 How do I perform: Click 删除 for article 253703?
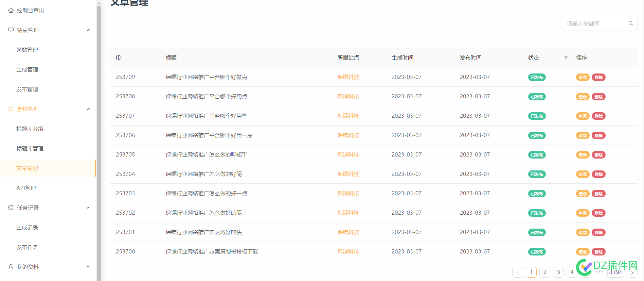(598, 194)
